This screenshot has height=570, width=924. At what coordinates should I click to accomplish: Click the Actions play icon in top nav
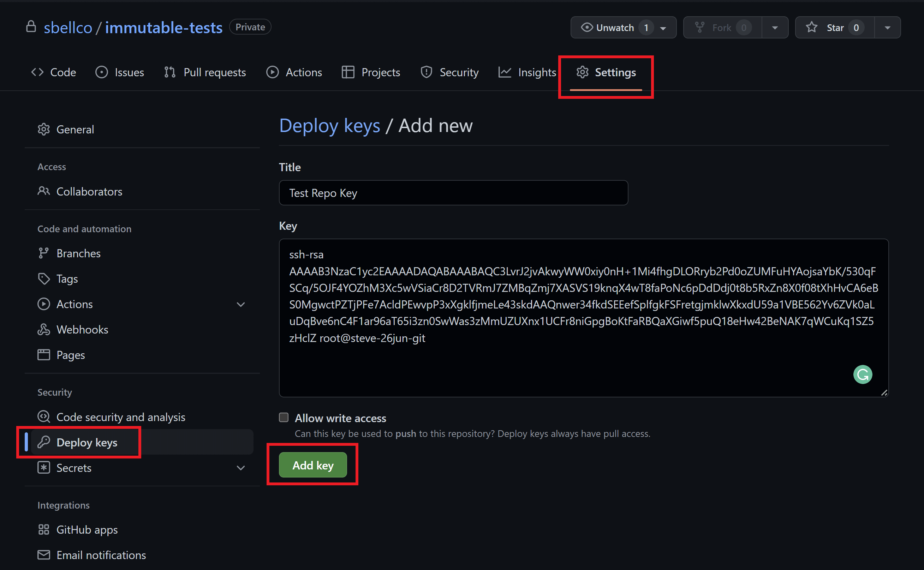click(x=272, y=72)
